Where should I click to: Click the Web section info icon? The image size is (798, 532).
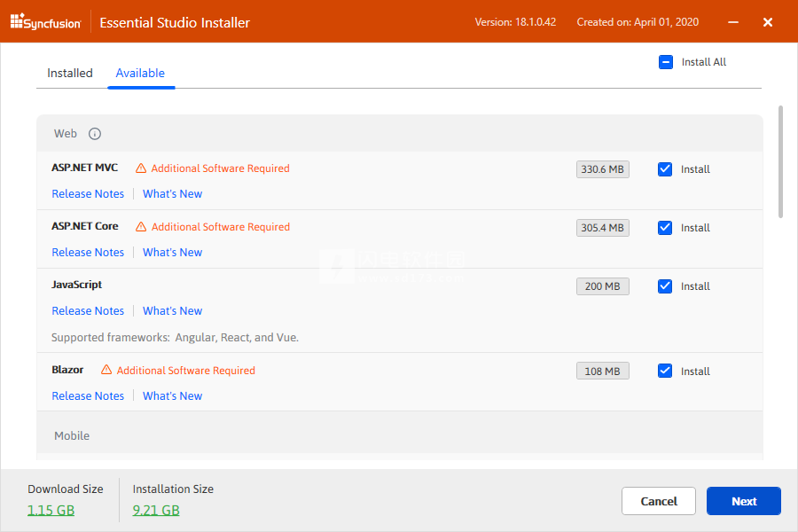[95, 134]
